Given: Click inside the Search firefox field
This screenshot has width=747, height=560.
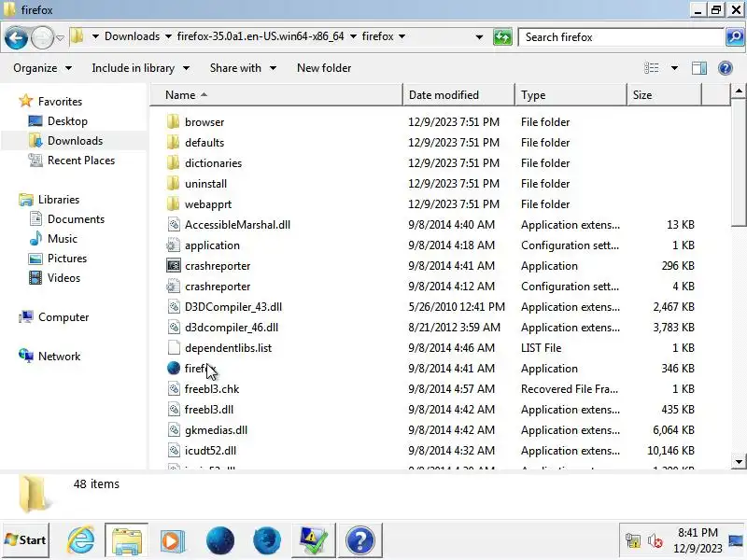Looking at the screenshot, I should (x=621, y=36).
